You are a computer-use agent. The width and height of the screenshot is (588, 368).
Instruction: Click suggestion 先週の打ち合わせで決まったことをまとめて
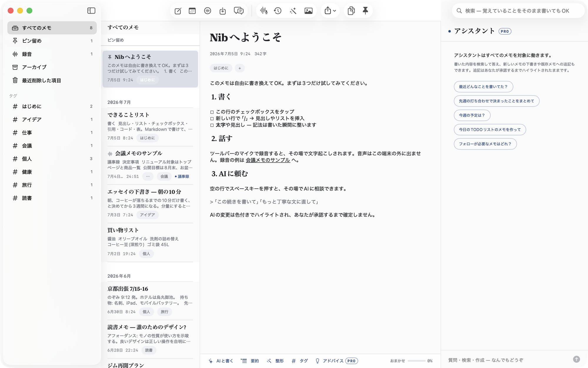[x=497, y=101]
